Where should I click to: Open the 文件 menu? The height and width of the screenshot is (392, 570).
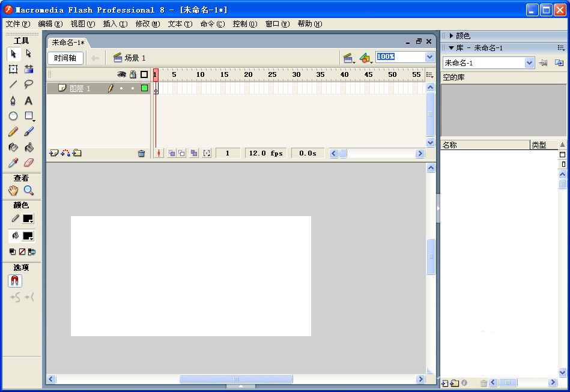tap(18, 24)
